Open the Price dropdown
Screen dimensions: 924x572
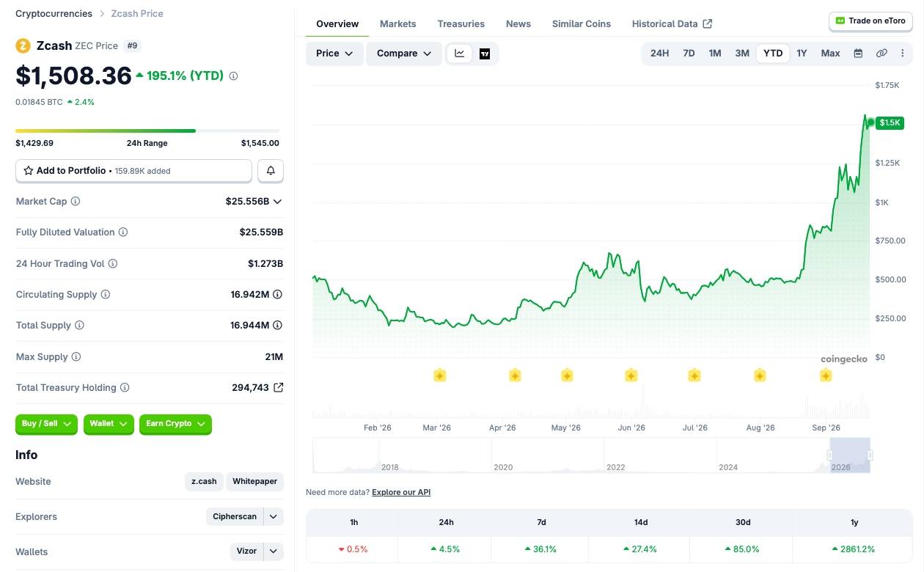(334, 54)
